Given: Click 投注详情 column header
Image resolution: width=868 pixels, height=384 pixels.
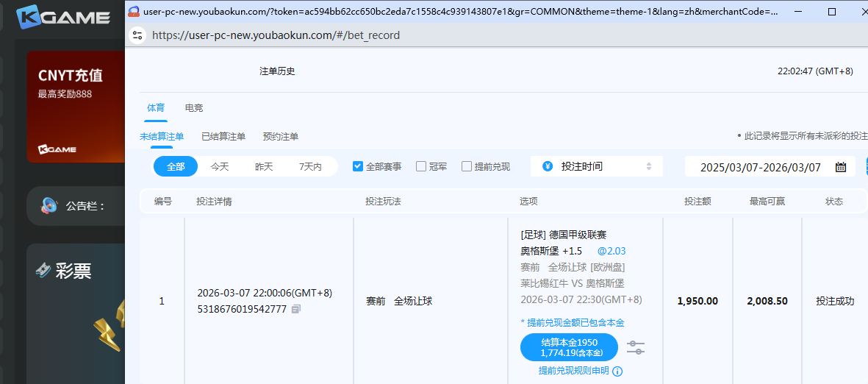Looking at the screenshot, I should (x=214, y=202).
